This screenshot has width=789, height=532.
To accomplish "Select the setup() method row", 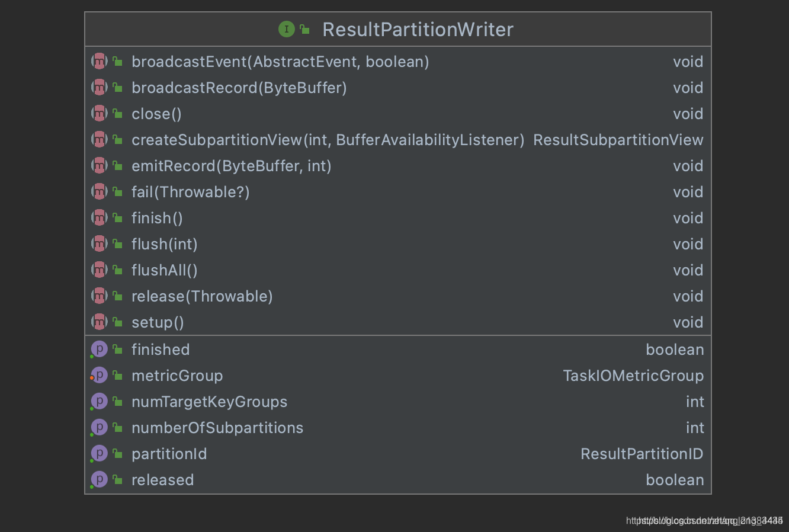I will pyautogui.click(x=398, y=322).
